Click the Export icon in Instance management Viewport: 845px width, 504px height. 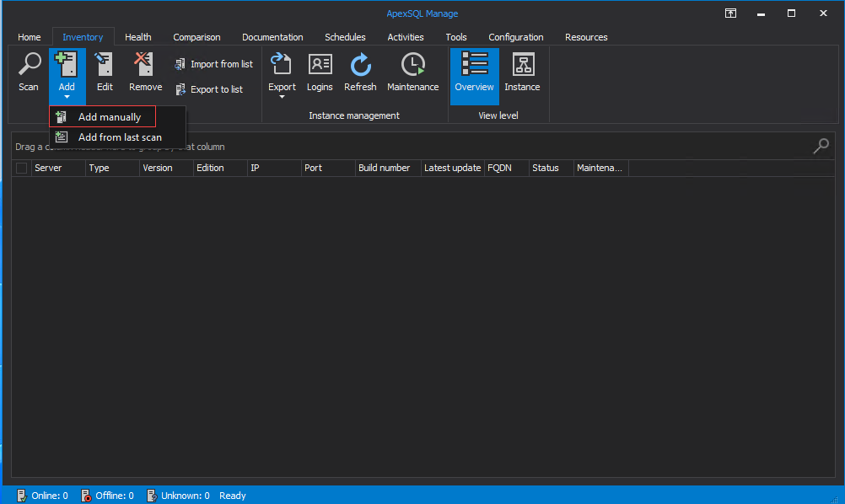tap(281, 64)
